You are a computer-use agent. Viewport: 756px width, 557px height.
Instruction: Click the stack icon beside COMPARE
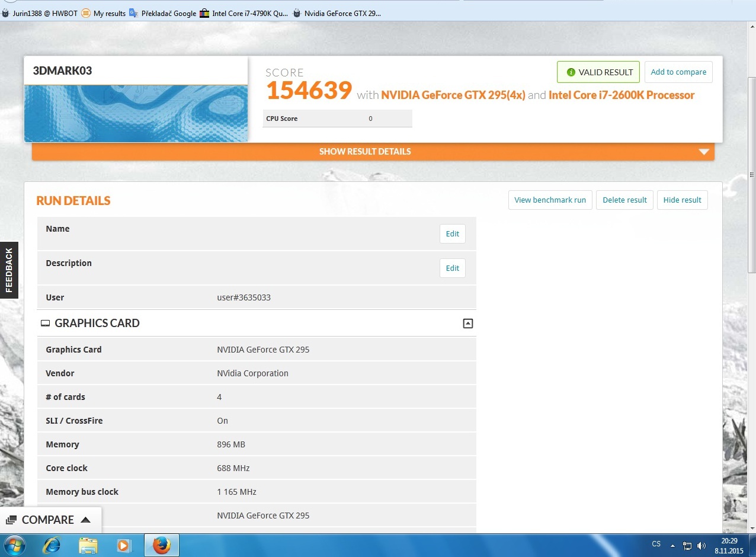[11, 520]
